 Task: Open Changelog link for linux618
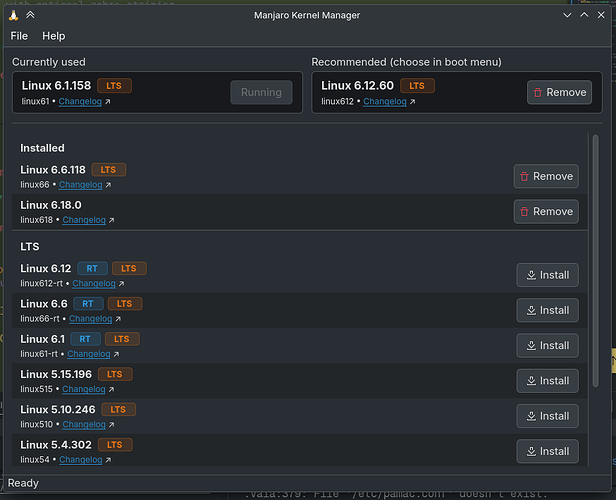tap(84, 220)
